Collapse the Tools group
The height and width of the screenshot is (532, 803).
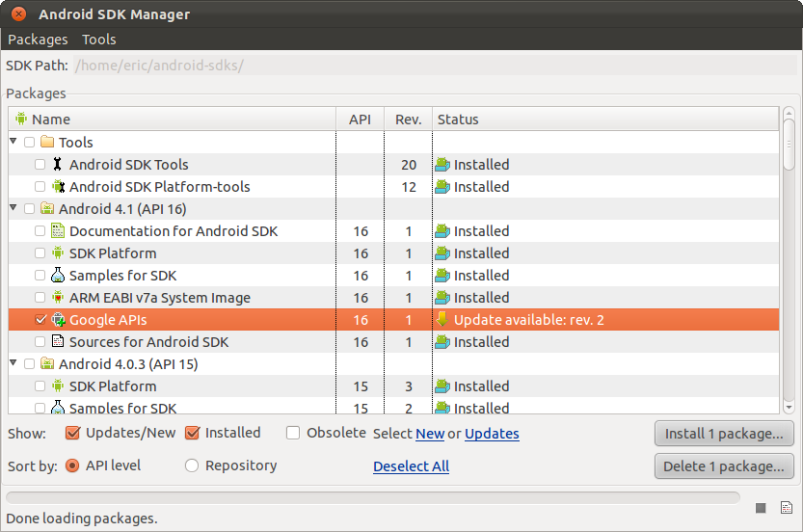(13, 141)
